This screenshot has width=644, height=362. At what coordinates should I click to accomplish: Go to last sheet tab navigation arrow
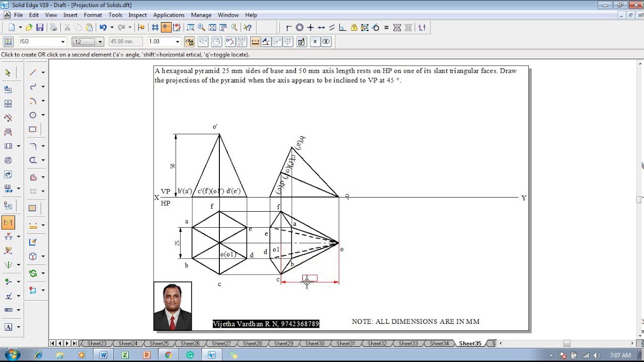(74, 343)
